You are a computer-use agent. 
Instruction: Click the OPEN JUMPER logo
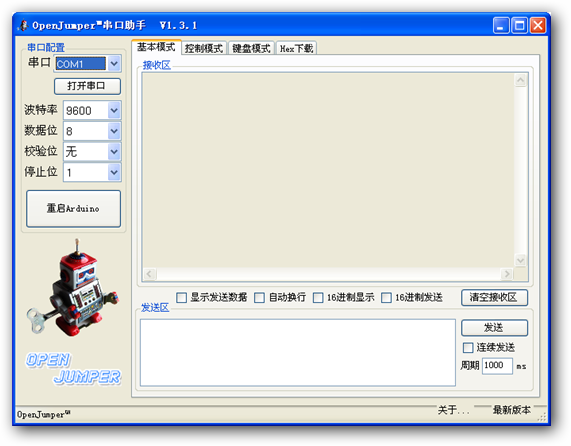[x=73, y=368]
